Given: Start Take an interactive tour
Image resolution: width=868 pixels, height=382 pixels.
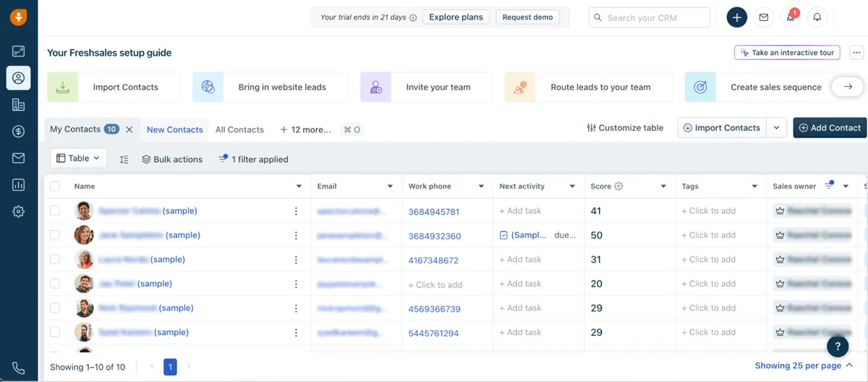Looking at the screenshot, I should pos(787,53).
